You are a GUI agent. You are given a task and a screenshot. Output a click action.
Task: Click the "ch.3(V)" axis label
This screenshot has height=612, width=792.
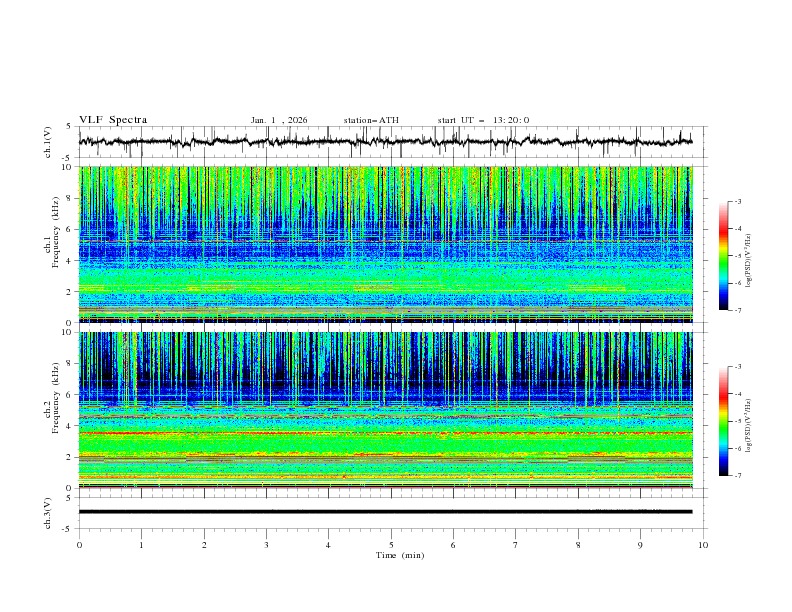coord(48,513)
